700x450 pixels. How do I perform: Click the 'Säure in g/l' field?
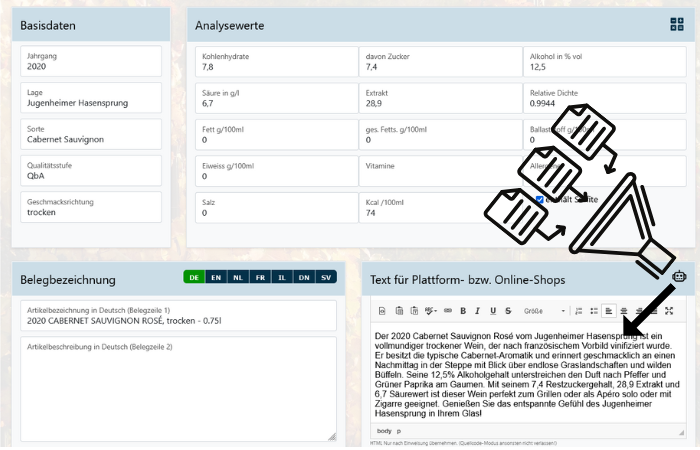click(x=277, y=98)
